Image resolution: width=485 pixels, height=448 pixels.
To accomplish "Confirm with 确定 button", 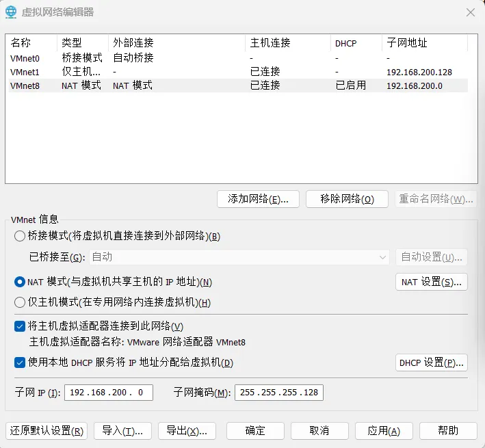I will click(255, 431).
